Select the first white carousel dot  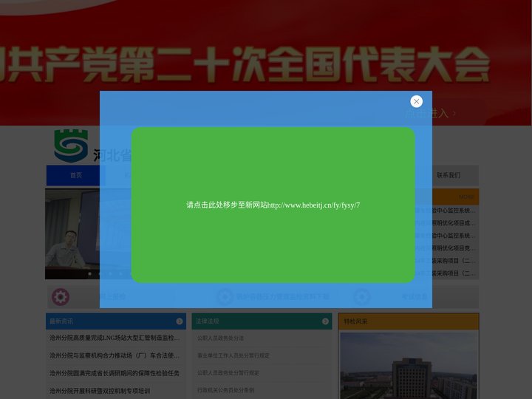(x=90, y=273)
